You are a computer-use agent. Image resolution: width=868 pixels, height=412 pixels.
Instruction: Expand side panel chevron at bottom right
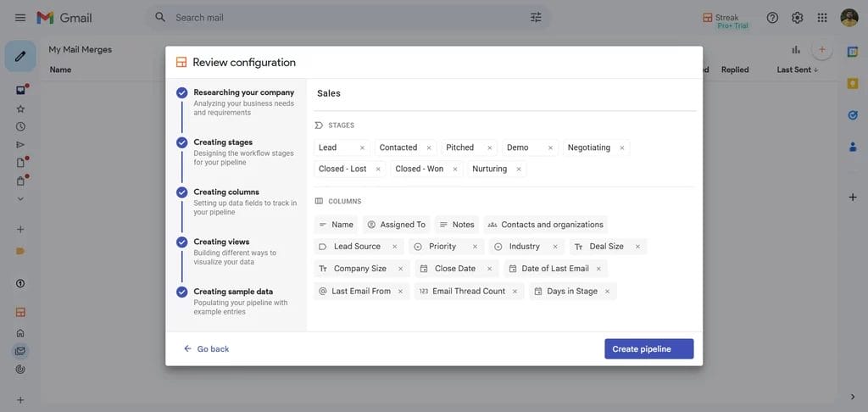click(853, 397)
